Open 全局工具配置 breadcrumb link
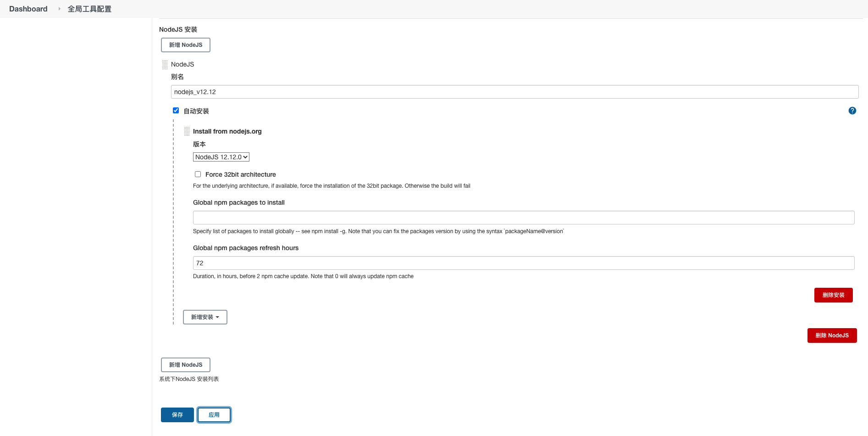This screenshot has width=868, height=436. point(89,9)
